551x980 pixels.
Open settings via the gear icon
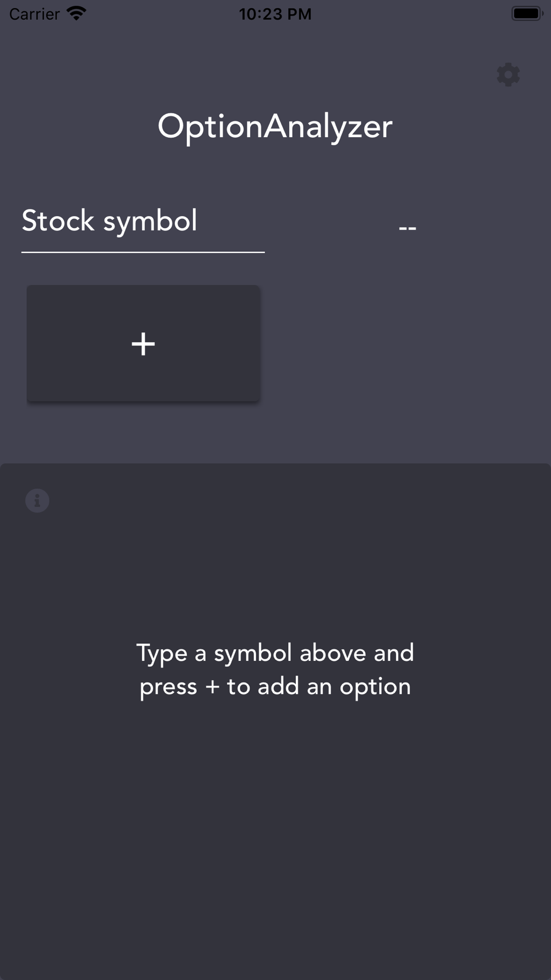508,74
